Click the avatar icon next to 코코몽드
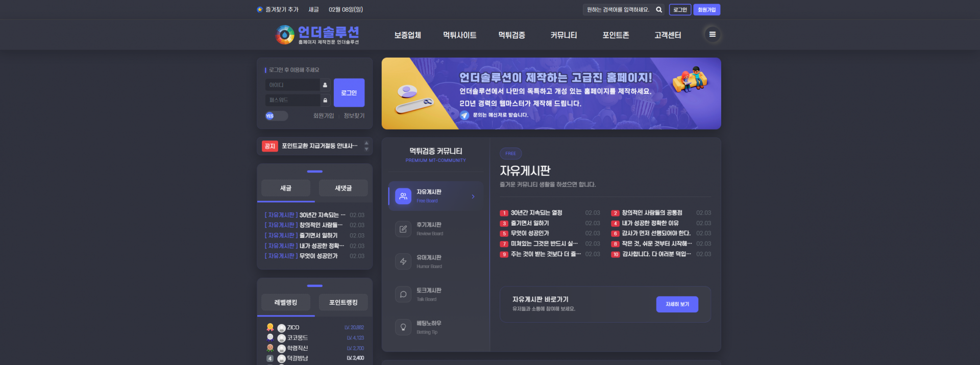The image size is (980, 365). (281, 338)
